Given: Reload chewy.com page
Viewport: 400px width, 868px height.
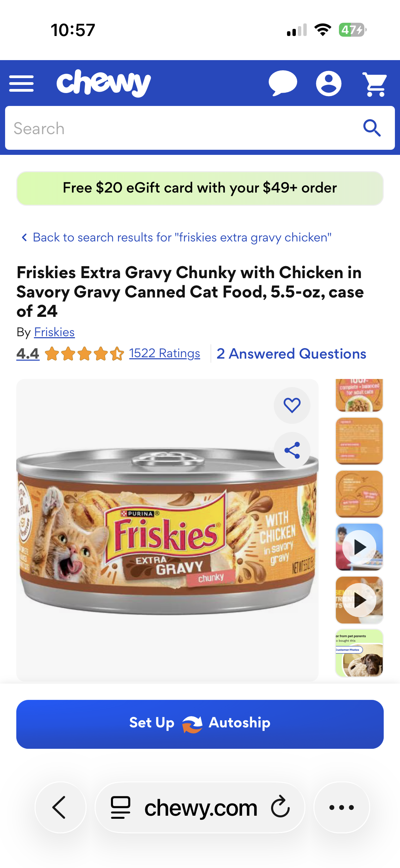Looking at the screenshot, I should (280, 807).
